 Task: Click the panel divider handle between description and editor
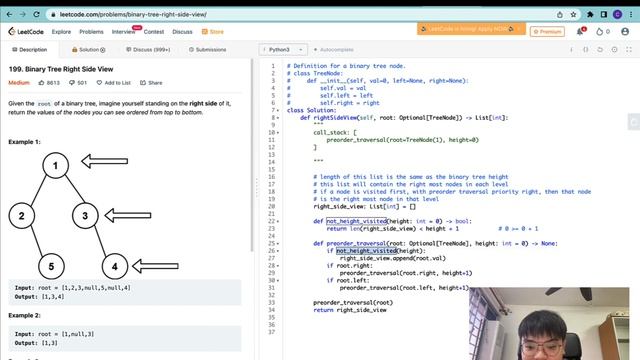click(256, 188)
